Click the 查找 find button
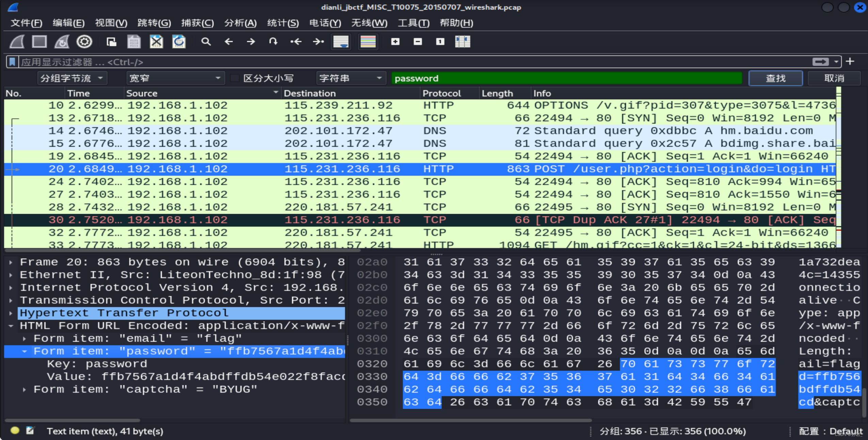This screenshot has height=440, width=868. pyautogui.click(x=775, y=78)
